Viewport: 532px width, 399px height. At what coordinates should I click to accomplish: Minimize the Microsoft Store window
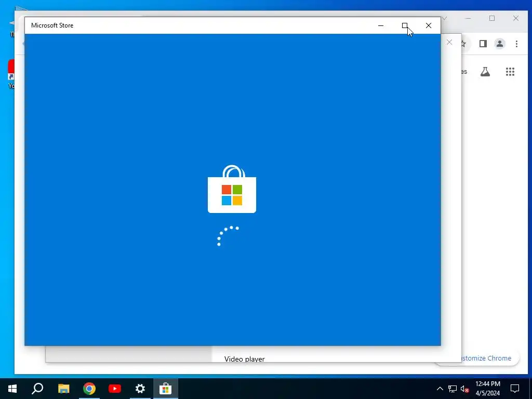(381, 25)
